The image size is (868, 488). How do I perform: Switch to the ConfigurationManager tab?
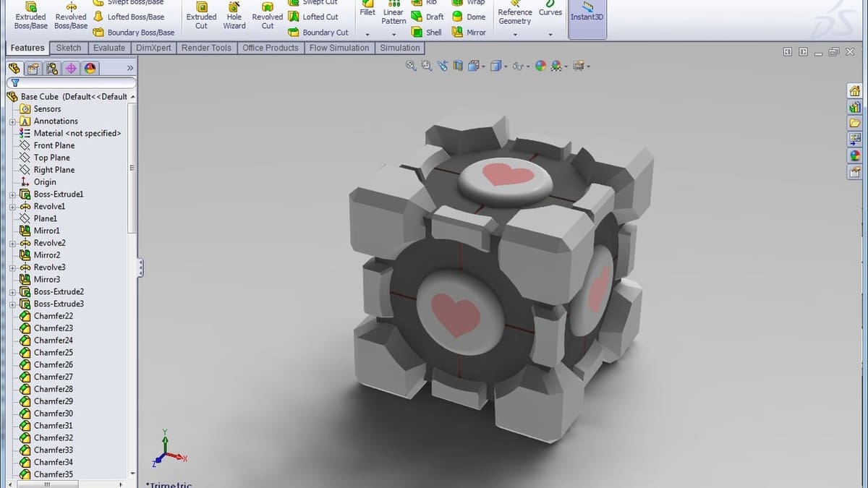tap(51, 68)
